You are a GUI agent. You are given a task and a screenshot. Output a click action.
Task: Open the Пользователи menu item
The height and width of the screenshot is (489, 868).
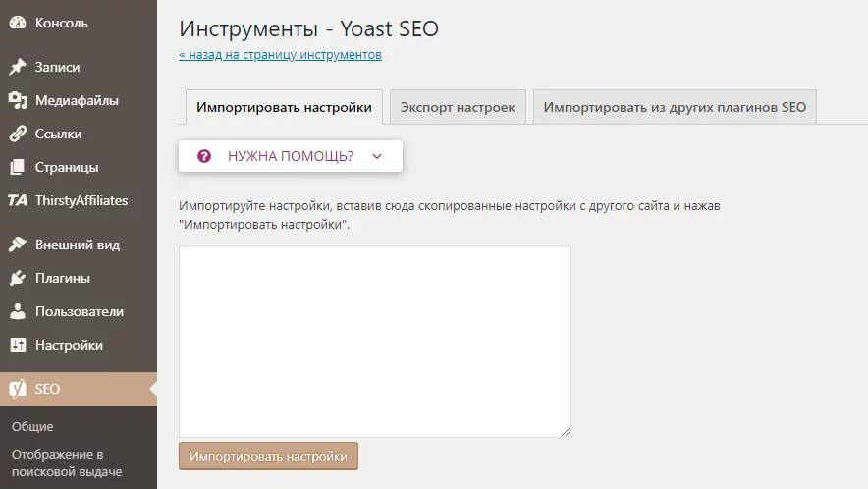click(x=79, y=311)
